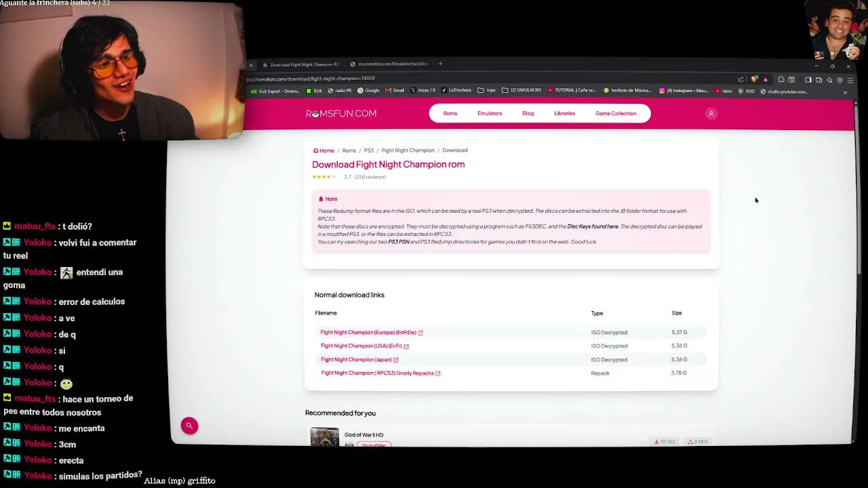Click the page vertical scrollbar

(x=857, y=190)
